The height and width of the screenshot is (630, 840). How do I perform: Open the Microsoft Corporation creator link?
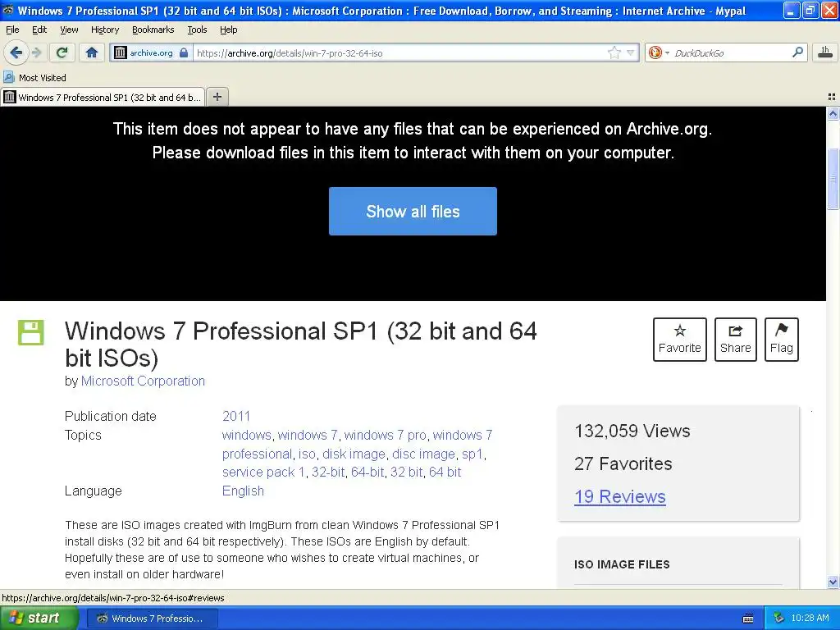pos(143,381)
